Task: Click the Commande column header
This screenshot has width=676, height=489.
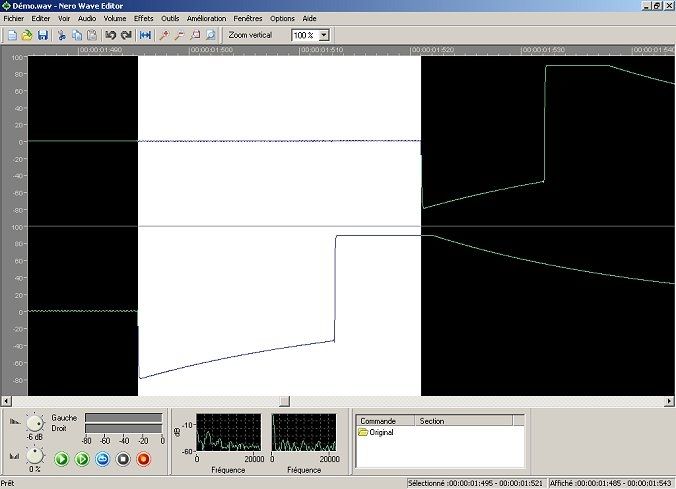Action: [385, 420]
